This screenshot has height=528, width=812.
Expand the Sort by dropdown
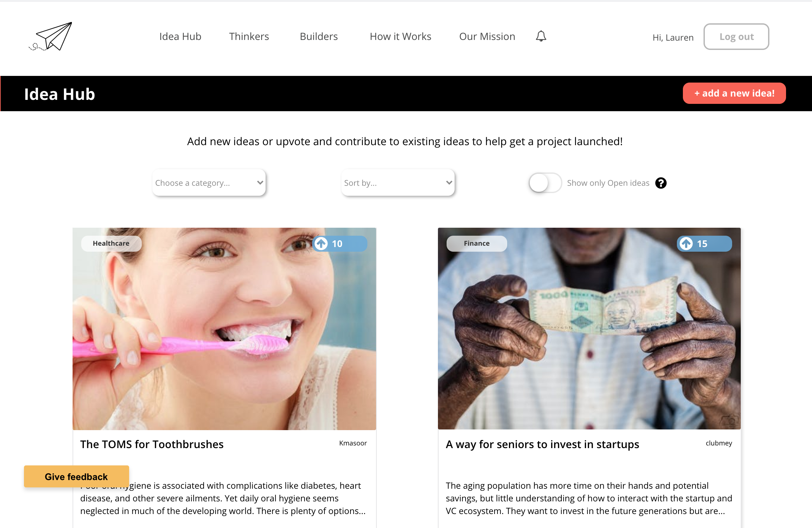[398, 182]
